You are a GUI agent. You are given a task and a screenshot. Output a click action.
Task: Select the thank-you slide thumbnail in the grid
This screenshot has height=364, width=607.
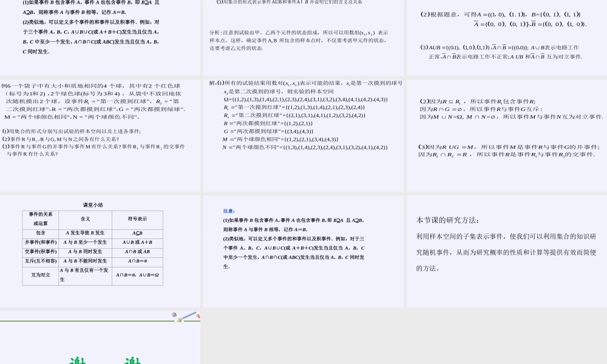pos(100,337)
